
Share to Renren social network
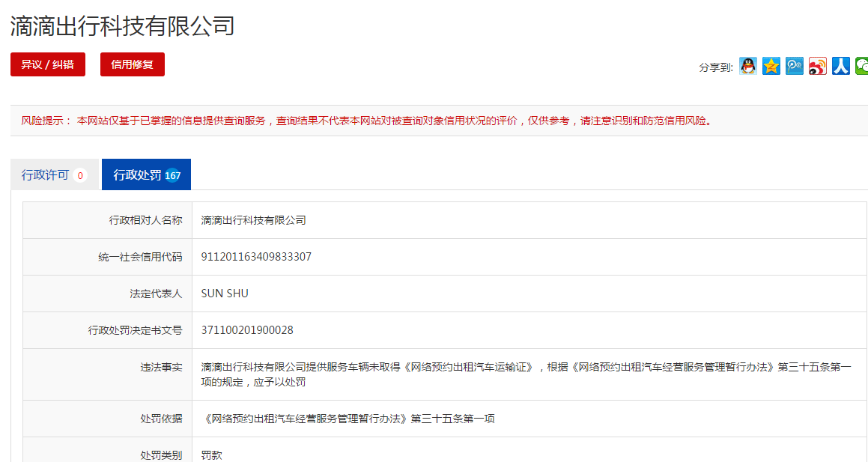click(x=840, y=66)
